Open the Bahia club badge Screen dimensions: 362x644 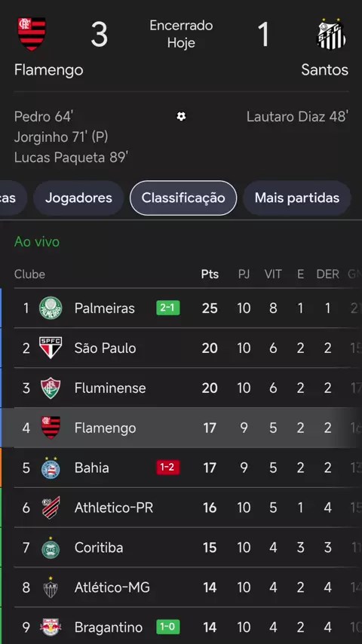(x=51, y=468)
